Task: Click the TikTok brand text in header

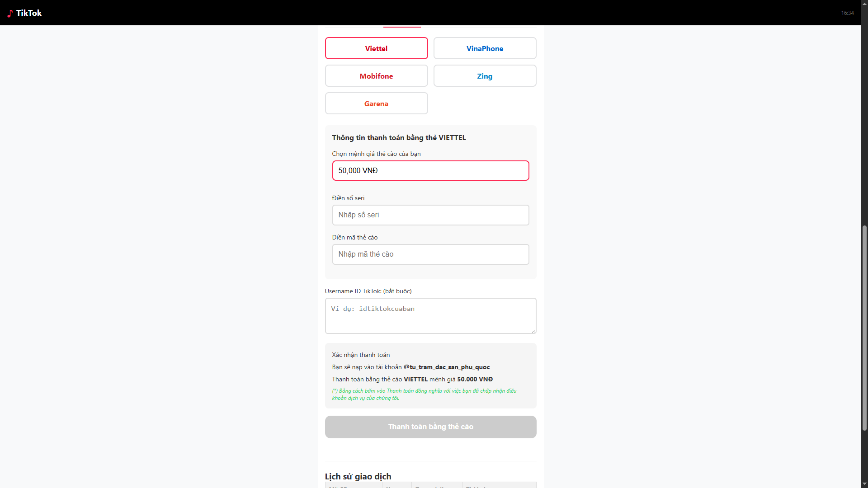Action: pyautogui.click(x=29, y=13)
